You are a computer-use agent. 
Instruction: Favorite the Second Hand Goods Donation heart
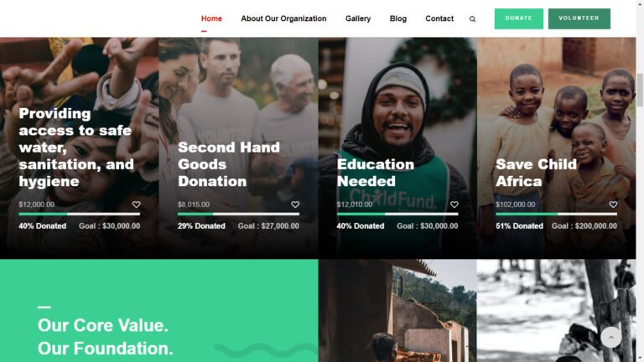295,204
